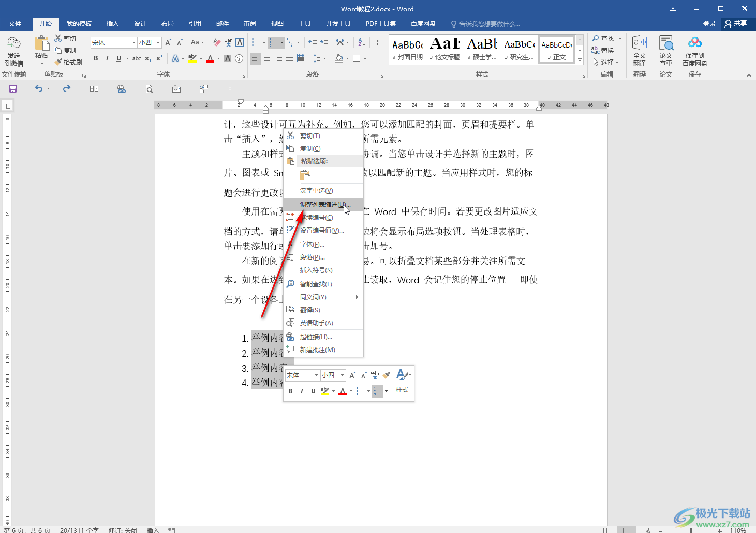The width and height of the screenshot is (756, 533).
Task: Click the 样式 styles button in mini toolbar
Action: tap(402, 381)
